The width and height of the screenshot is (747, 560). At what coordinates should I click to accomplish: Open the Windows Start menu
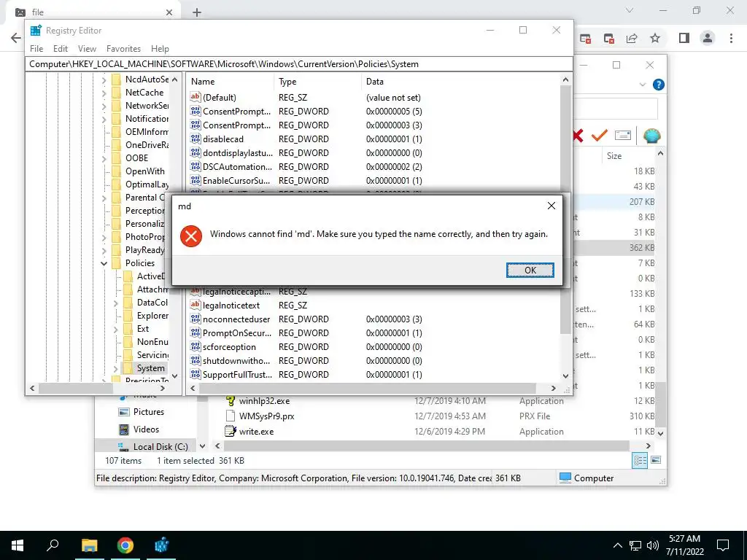18,545
